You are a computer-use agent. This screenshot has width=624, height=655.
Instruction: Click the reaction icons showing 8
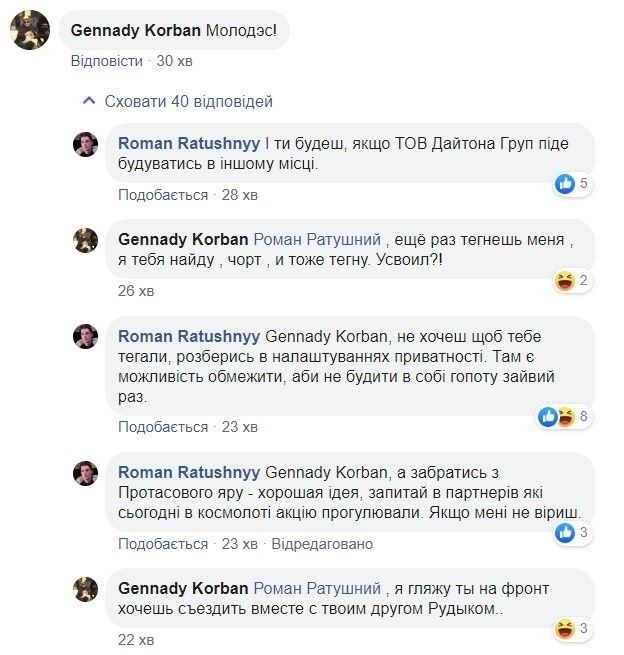tap(557, 417)
